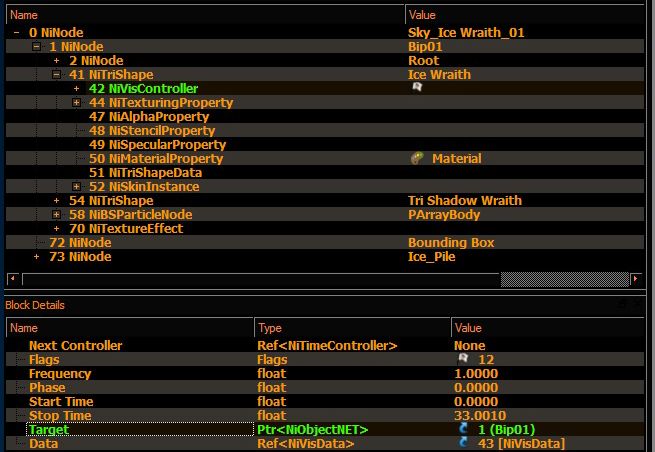Select 47 NiAlphaProperty row

[325, 117]
